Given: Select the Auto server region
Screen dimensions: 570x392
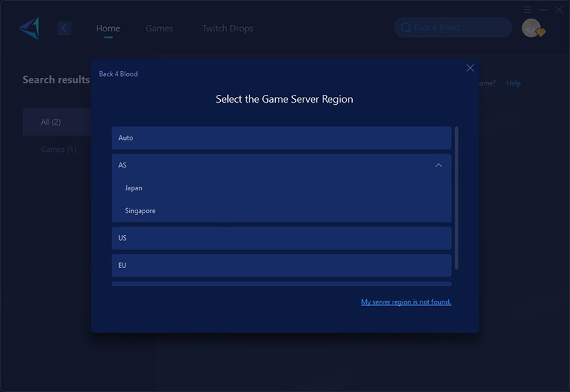Looking at the screenshot, I should pyautogui.click(x=281, y=138).
